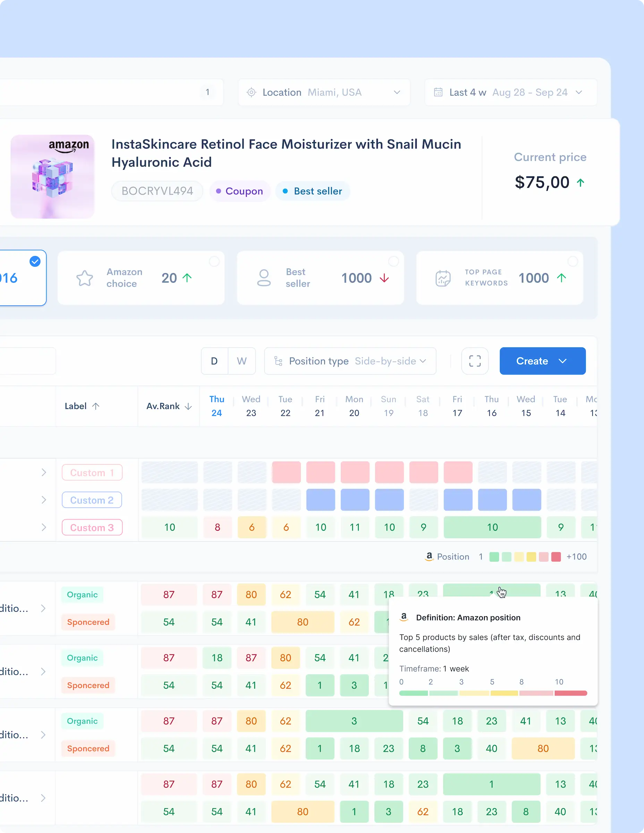Click the Custom 2 label
The image size is (644, 833).
92,500
